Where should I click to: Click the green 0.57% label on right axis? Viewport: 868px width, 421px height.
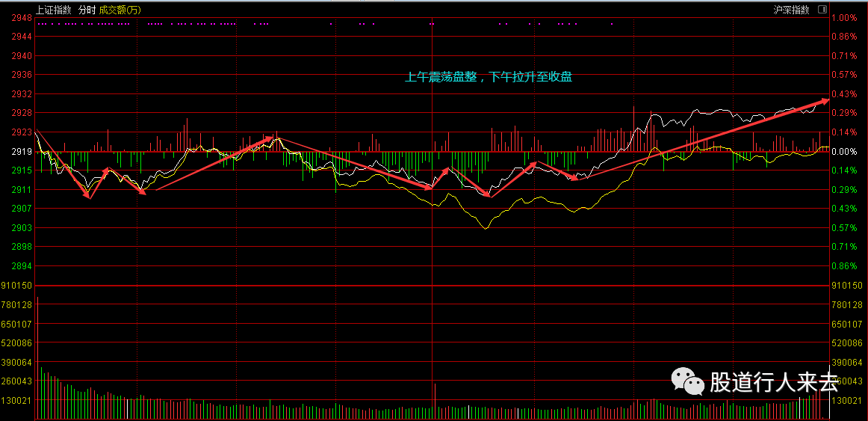click(843, 228)
